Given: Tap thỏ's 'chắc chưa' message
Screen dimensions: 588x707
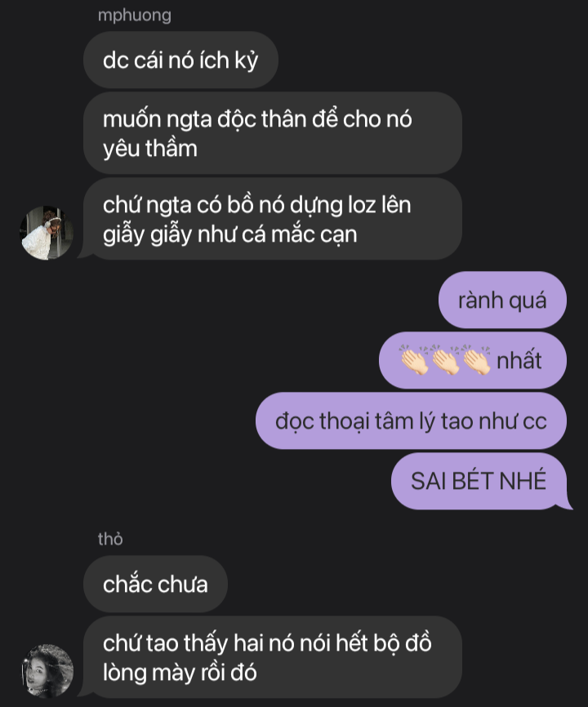Looking at the screenshot, I should 155,584.
